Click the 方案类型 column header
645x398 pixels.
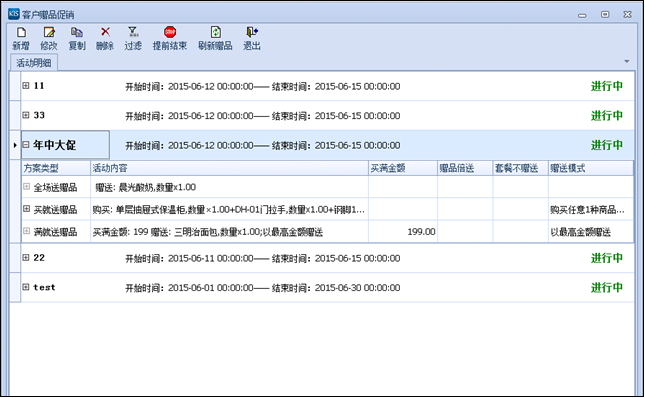point(56,168)
